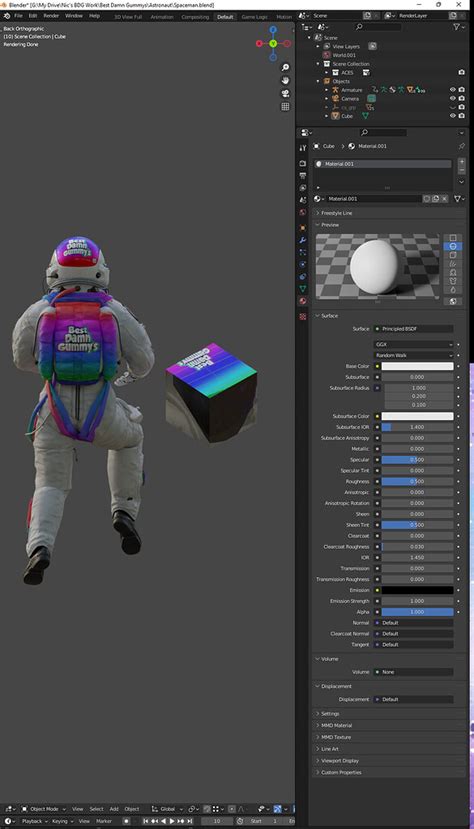The height and width of the screenshot is (829, 474).
Task: Disable Armature in renders camera icon
Action: tap(461, 90)
